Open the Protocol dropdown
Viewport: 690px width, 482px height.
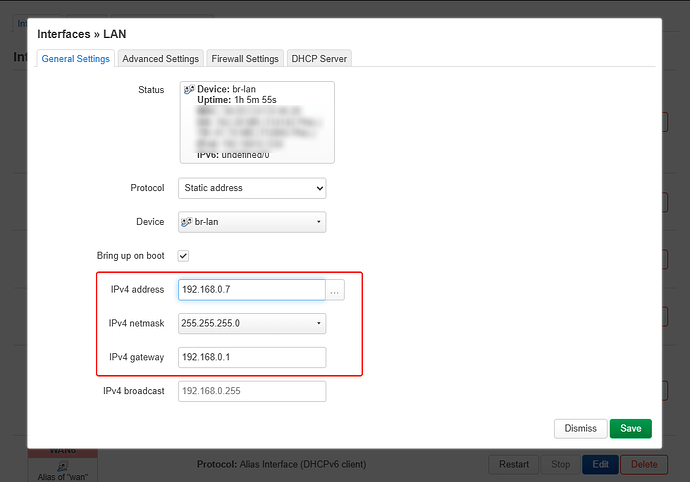coord(252,187)
